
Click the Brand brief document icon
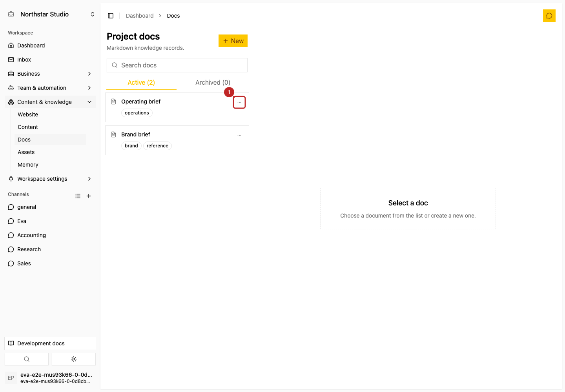tap(113, 134)
